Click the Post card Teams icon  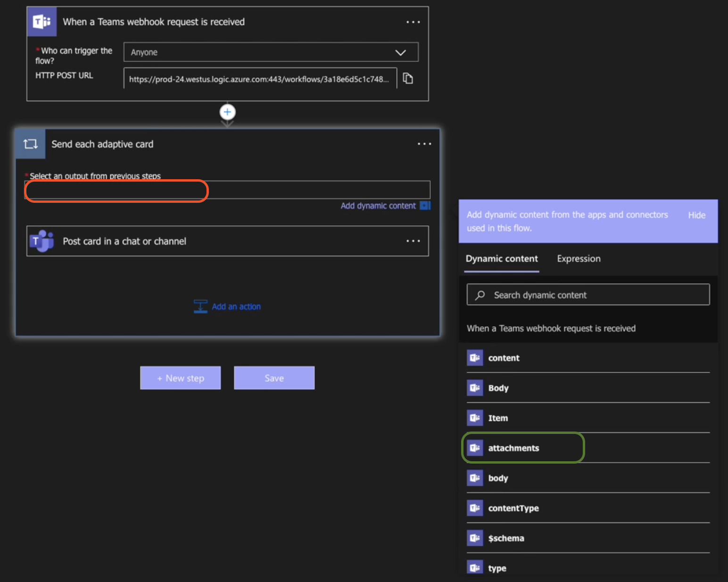click(x=42, y=241)
